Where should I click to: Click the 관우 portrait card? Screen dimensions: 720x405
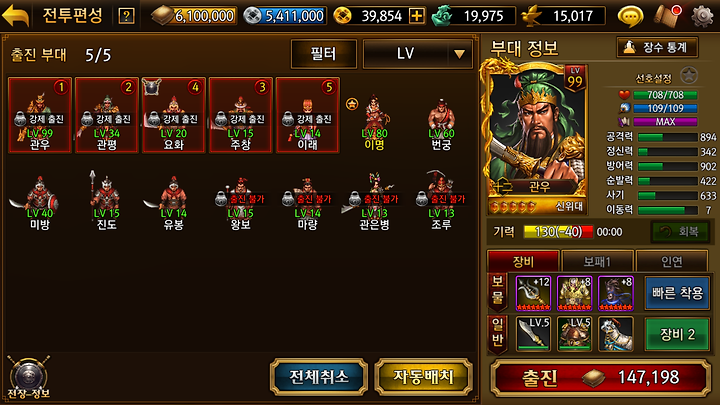tap(534, 140)
